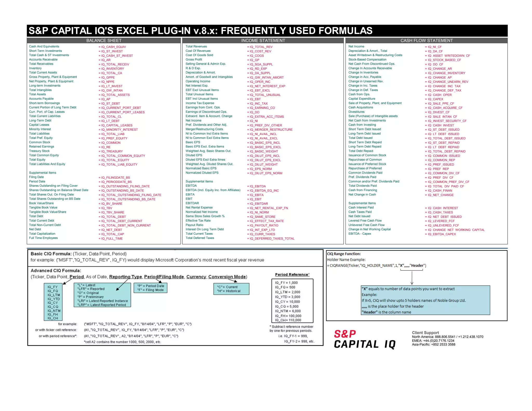The width and height of the screenshot is (532, 411).
Task: Click the Basic CIQ Formula heading
Action: pyautogui.click(x=51, y=254)
